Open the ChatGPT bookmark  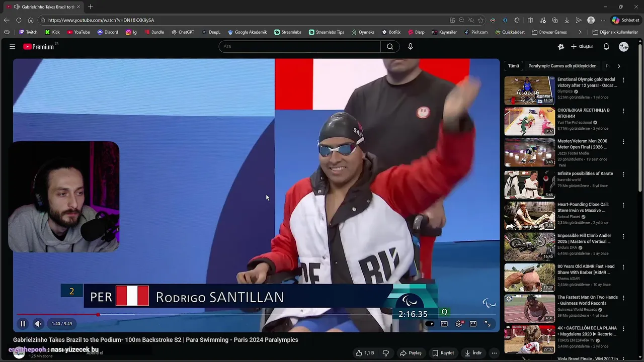[183, 32]
